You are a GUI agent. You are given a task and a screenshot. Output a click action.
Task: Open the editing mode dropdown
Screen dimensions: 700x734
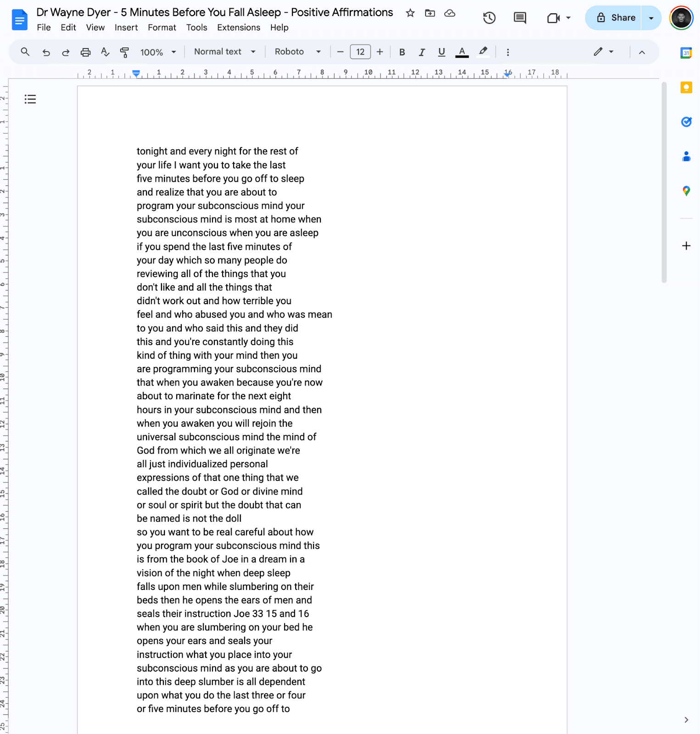(603, 52)
